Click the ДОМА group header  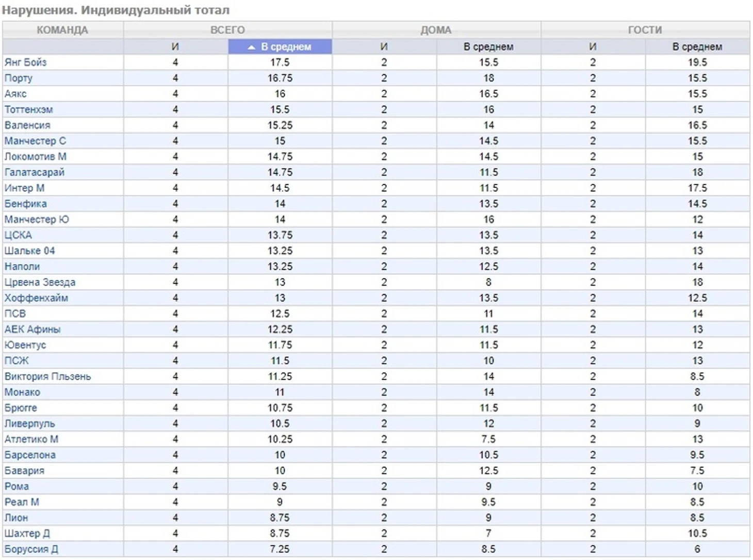click(x=436, y=30)
